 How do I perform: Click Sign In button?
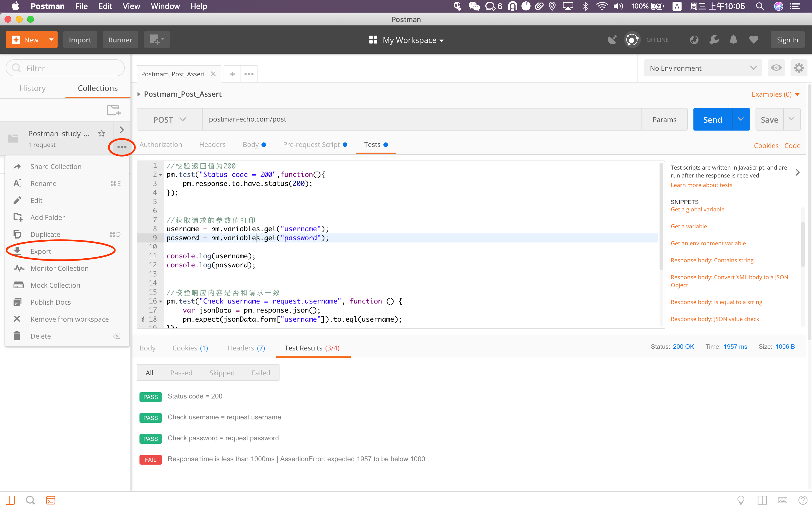pyautogui.click(x=787, y=40)
